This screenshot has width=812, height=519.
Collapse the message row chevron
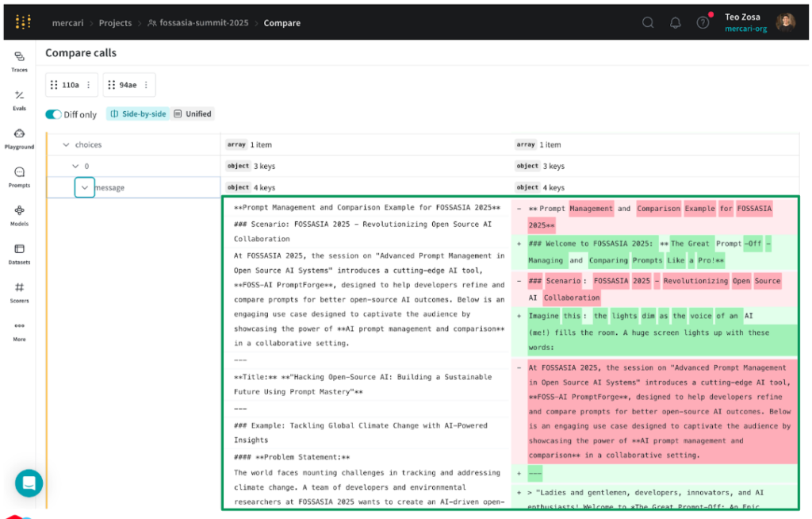point(84,188)
